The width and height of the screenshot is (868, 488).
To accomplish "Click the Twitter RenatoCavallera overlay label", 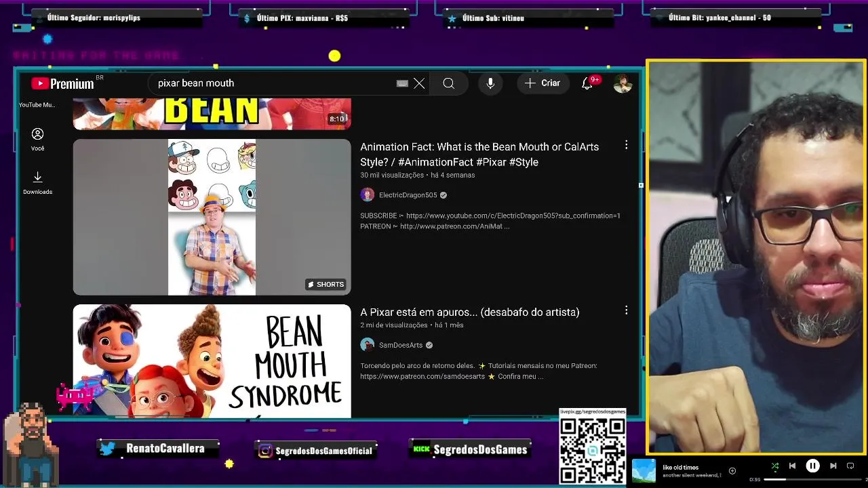I will [x=159, y=449].
